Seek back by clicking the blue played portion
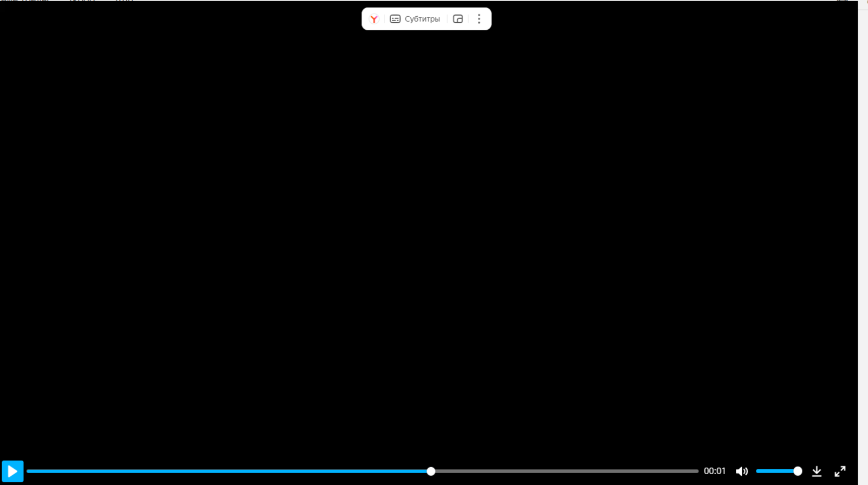Viewport: 868px width, 485px height. point(228,471)
